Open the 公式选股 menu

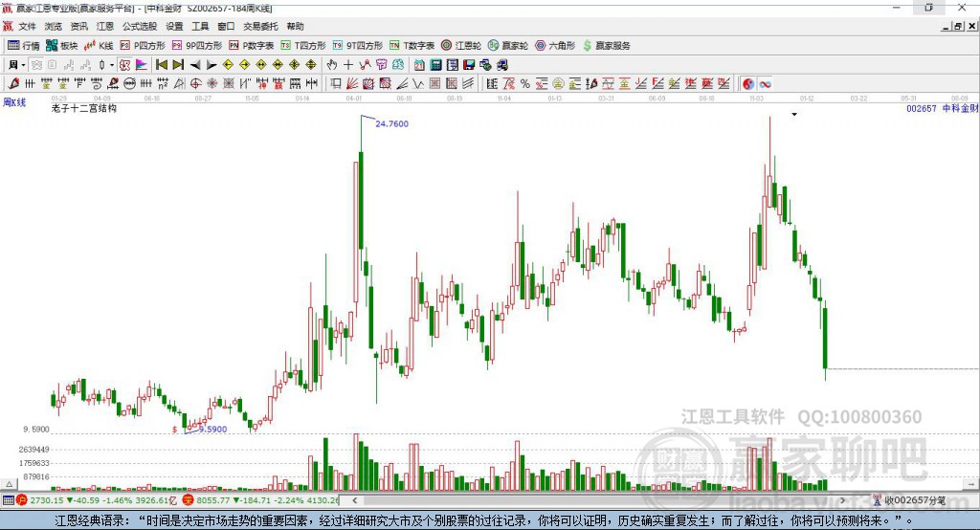coord(140,26)
